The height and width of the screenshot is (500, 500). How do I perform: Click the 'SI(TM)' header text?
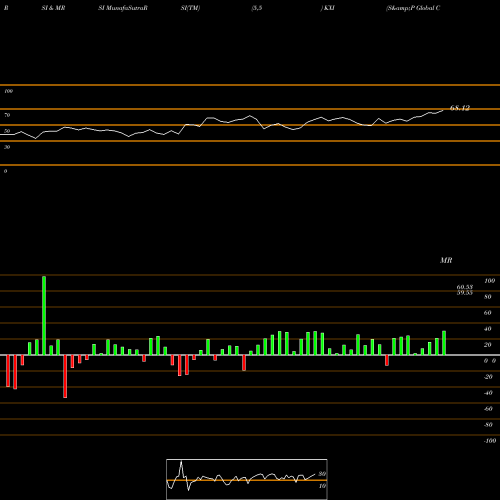(x=190, y=8)
